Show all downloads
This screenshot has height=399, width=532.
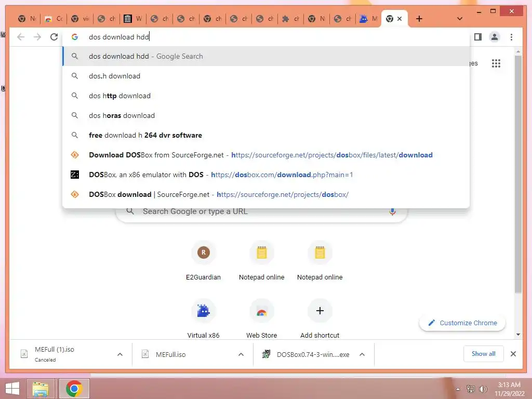tap(483, 354)
